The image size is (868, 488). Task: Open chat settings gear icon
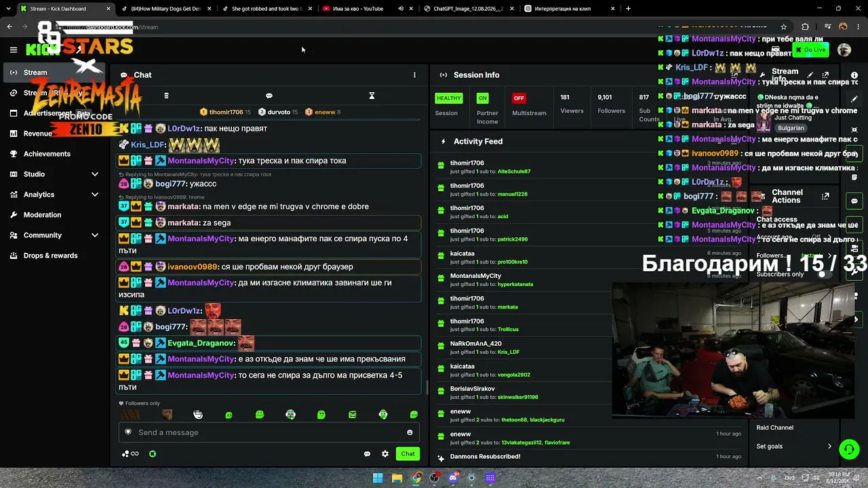click(385, 454)
